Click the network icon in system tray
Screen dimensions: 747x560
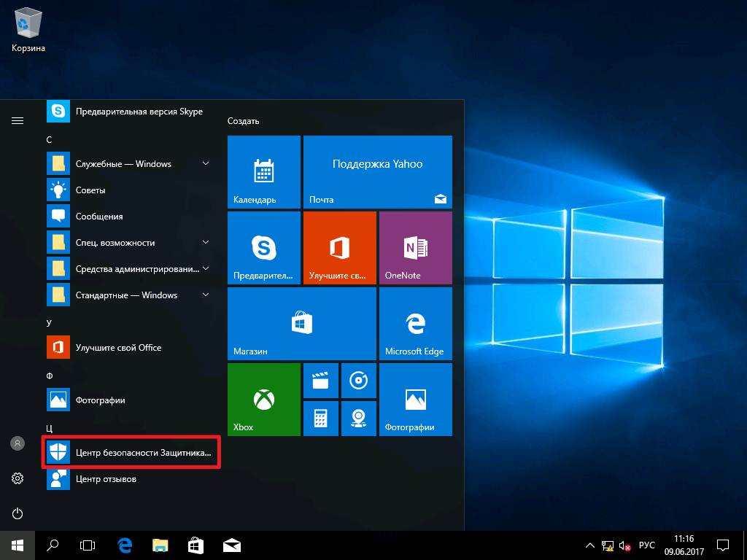click(x=608, y=545)
